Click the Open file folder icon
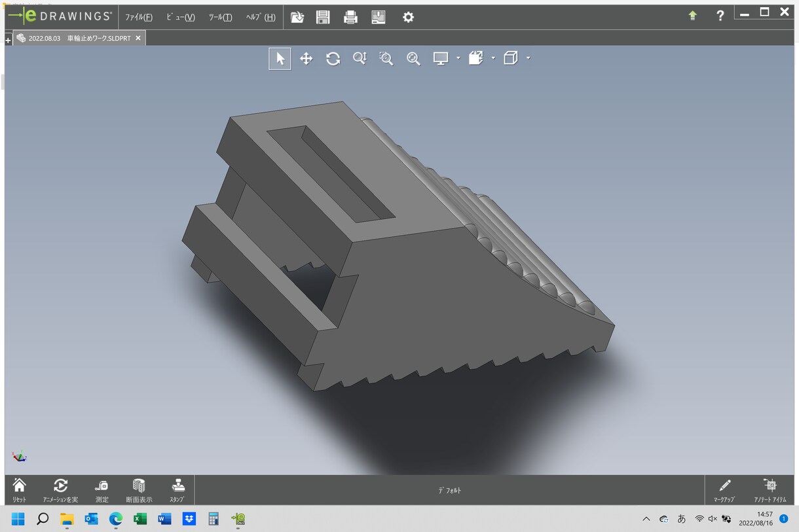Viewport: 799px width, 532px height. tap(297, 17)
